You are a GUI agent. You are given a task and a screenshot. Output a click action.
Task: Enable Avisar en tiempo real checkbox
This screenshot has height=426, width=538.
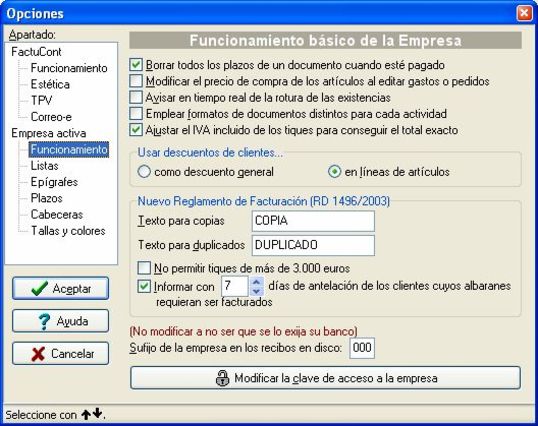tap(136, 97)
